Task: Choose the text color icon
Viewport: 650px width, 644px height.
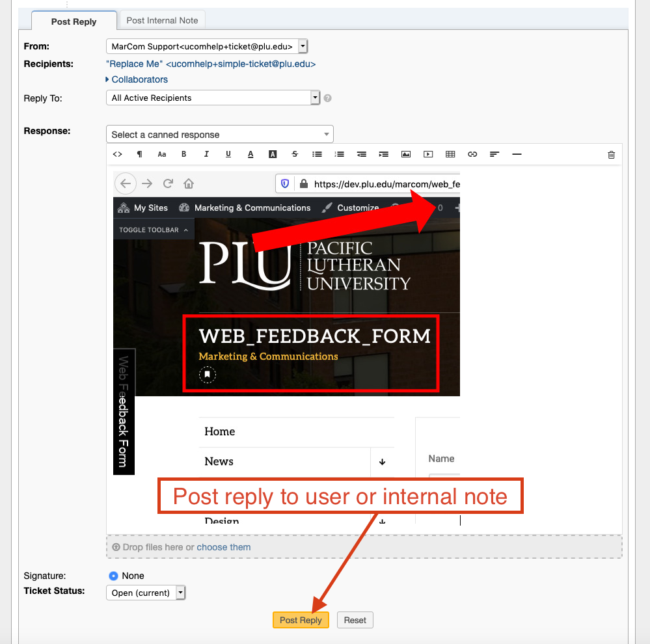Action: [x=251, y=154]
